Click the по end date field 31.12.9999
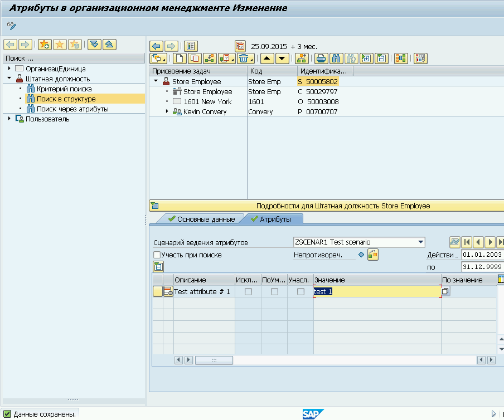Viewport: 504px width, 420px height. pyautogui.click(x=482, y=266)
